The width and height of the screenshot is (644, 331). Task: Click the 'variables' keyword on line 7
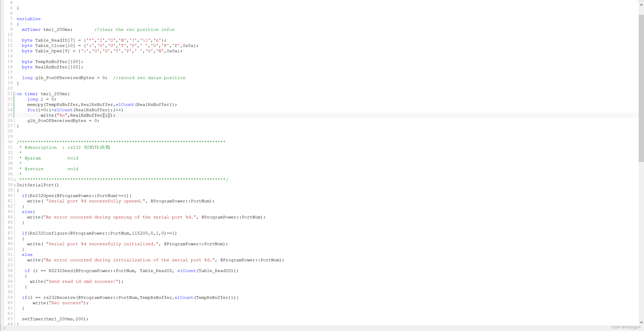coord(29,19)
